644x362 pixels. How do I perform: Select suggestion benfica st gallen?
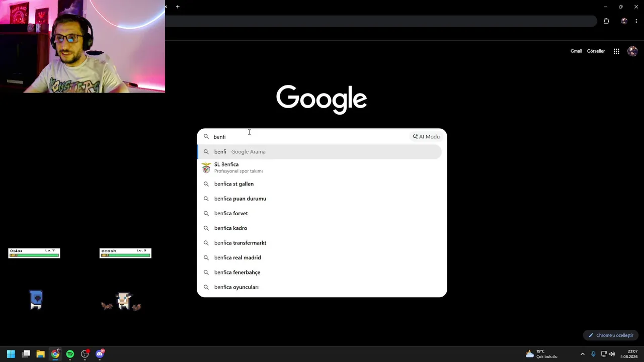coord(319,184)
